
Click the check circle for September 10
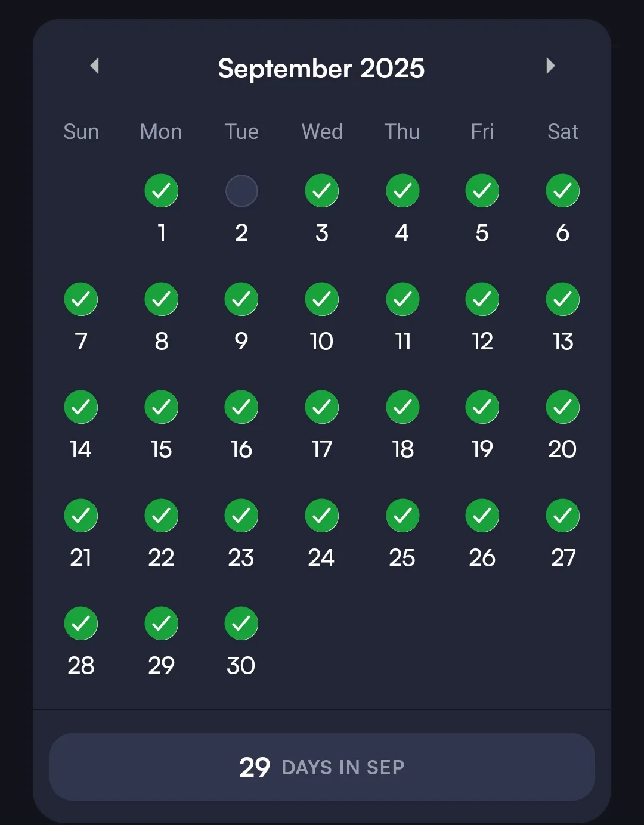[x=322, y=299]
